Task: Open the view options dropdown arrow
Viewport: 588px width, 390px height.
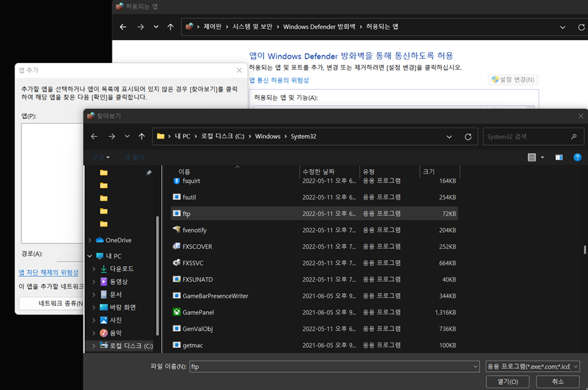Action: [543, 157]
